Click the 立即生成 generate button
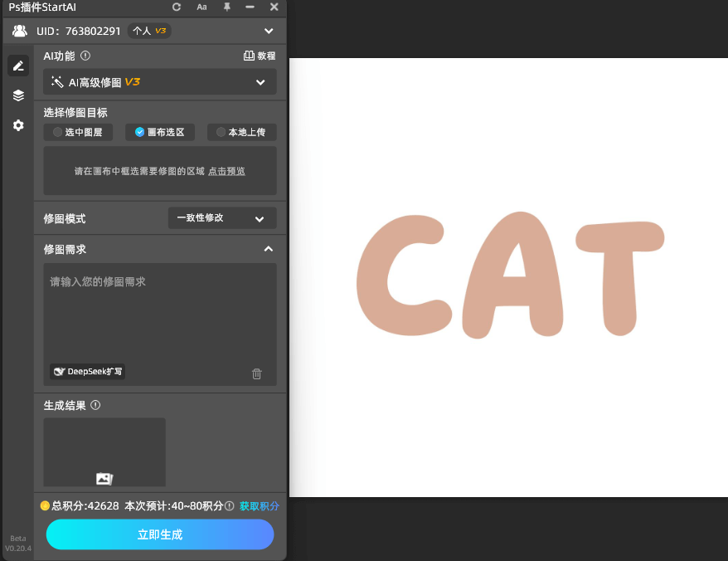 click(159, 534)
